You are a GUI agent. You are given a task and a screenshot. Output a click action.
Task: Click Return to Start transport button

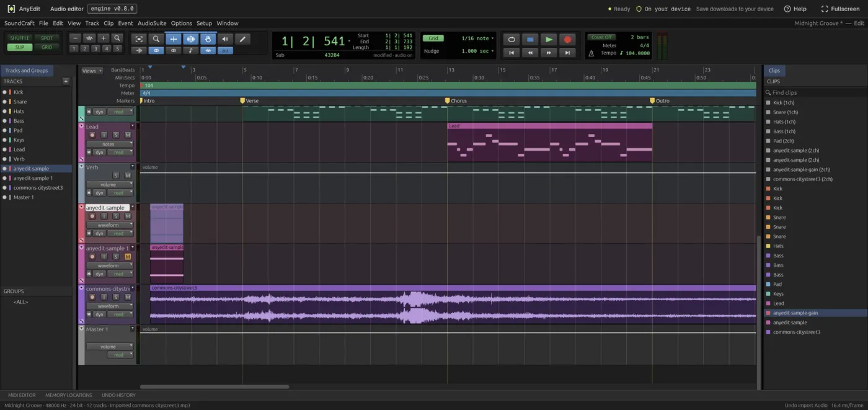pyautogui.click(x=511, y=53)
